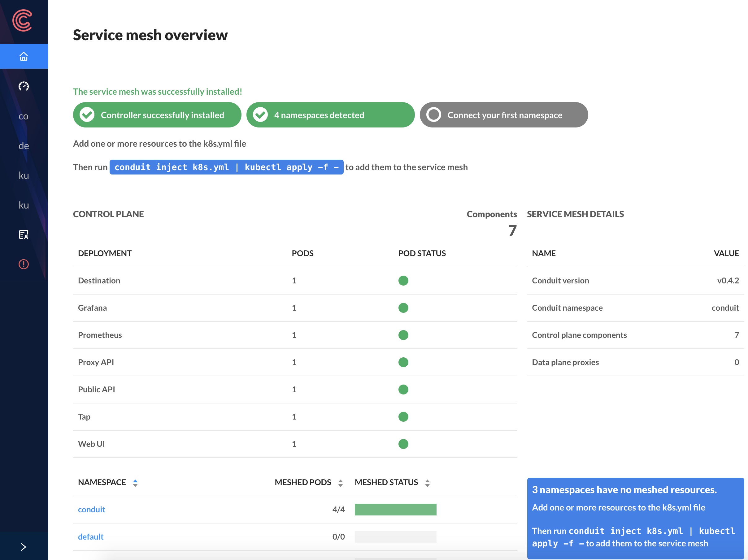Click the default meshed pods value 0/0

338,537
